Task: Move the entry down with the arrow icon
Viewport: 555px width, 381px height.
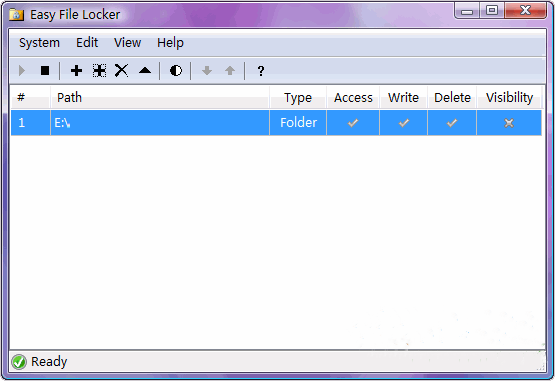Action: click(207, 70)
